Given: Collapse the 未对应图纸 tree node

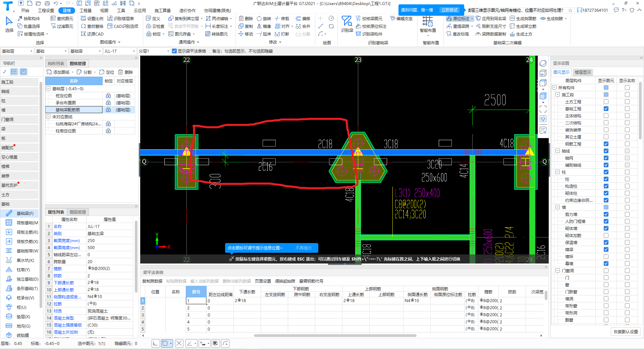Looking at the screenshot, I should click(x=48, y=117).
